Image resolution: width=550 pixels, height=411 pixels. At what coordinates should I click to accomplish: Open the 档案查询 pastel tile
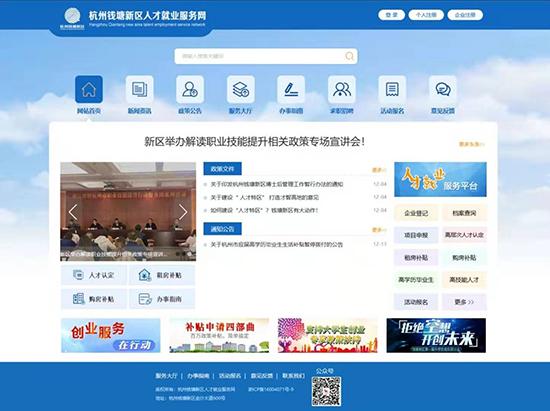pos(464,213)
